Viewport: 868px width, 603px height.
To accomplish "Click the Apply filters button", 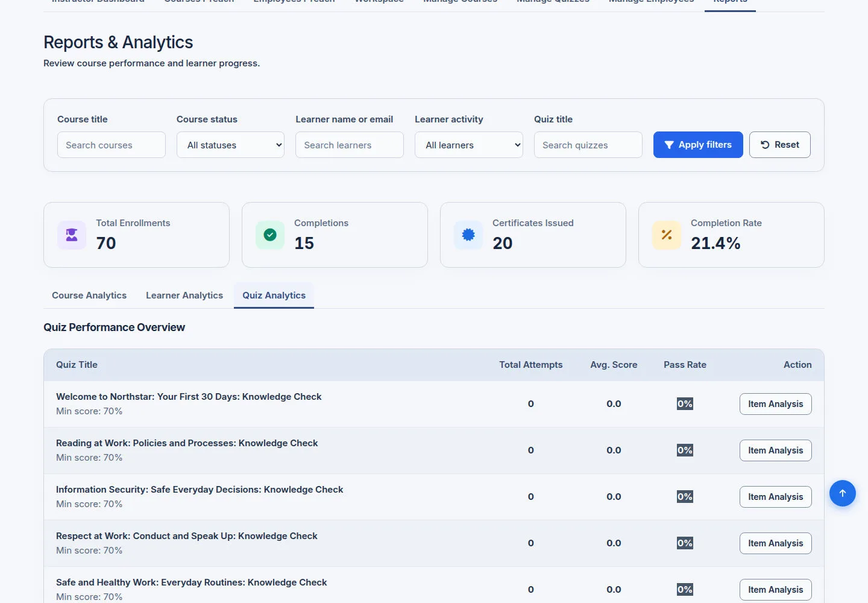I will coord(698,145).
